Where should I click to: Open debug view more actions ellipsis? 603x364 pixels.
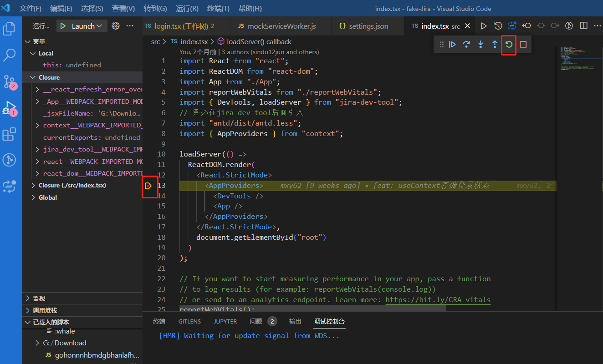130,26
